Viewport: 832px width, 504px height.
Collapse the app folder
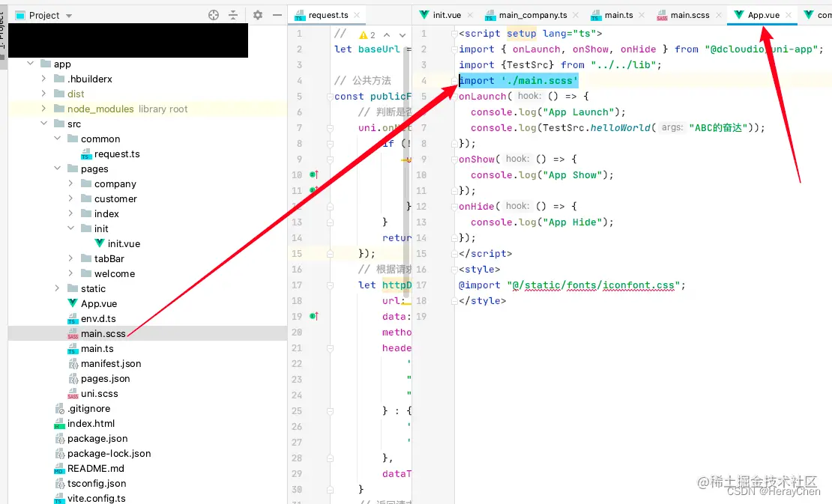point(30,64)
